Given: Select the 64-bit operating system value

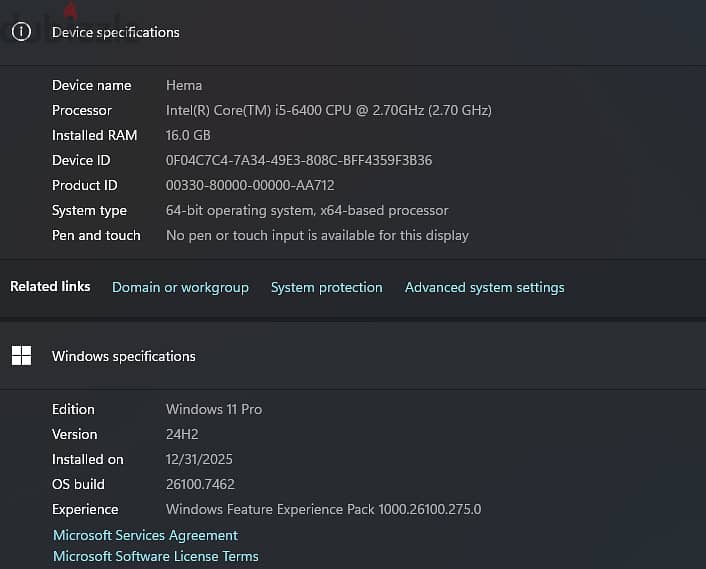Looking at the screenshot, I should 307,211.
